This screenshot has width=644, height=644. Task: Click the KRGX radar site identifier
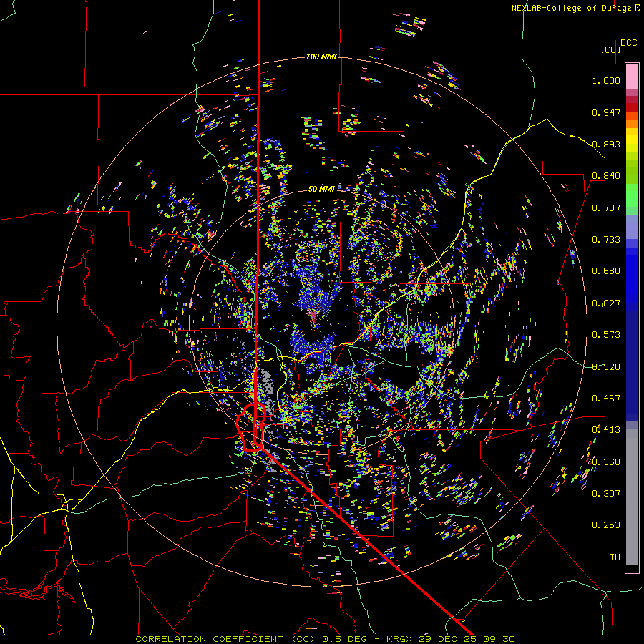(x=401, y=639)
